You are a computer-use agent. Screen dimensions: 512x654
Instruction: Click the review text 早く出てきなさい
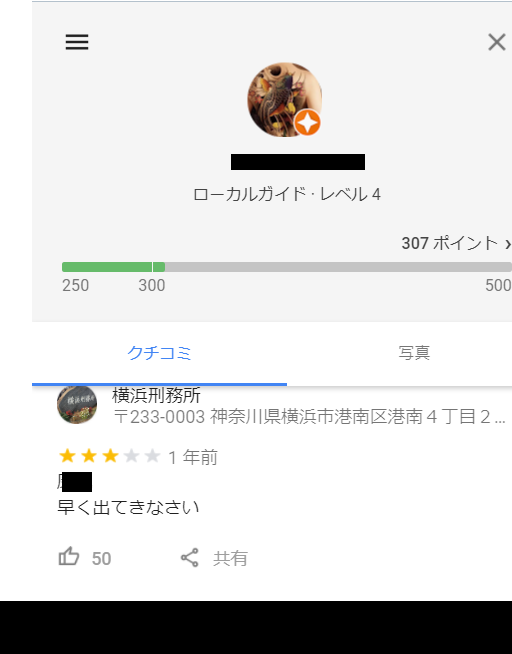tap(128, 507)
